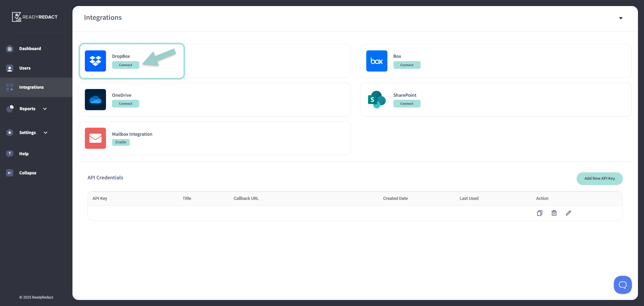Enable the Mailbox Integration

click(121, 142)
